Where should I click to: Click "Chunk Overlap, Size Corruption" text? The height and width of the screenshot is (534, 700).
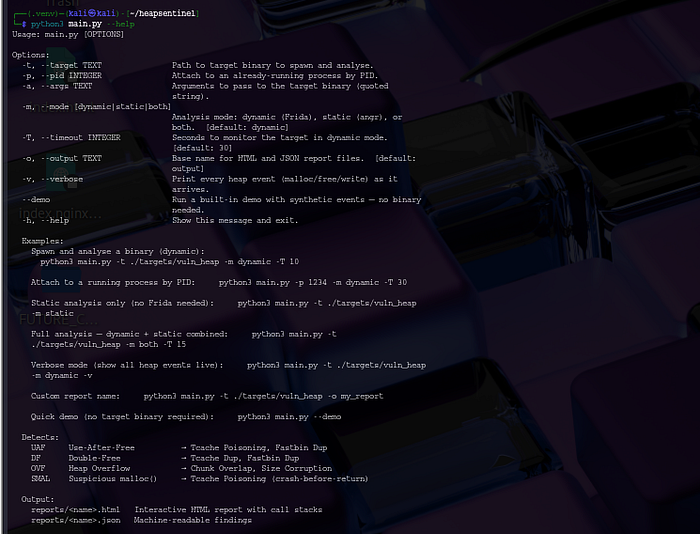(261, 468)
